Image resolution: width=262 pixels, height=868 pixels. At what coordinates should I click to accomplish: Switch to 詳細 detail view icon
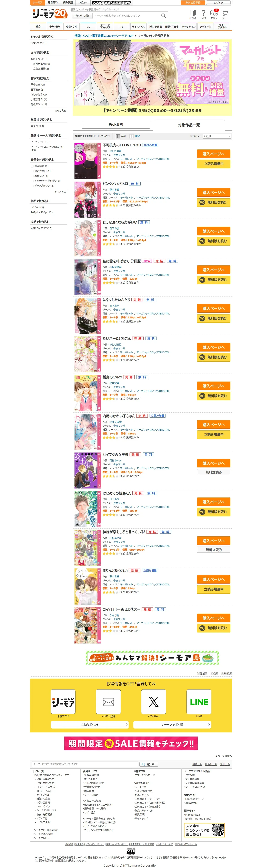point(121,136)
